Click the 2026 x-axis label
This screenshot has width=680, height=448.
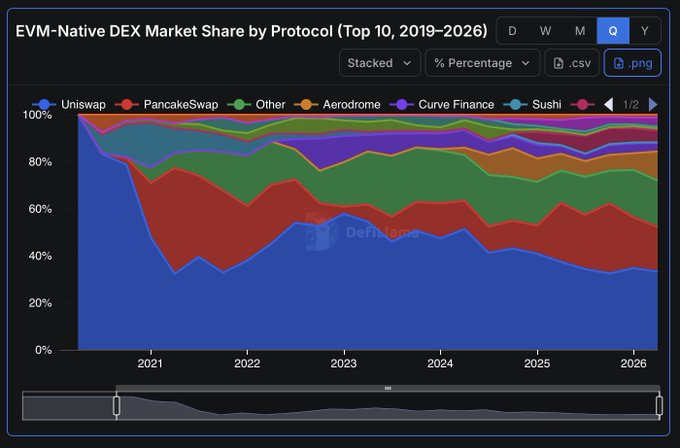tap(634, 363)
